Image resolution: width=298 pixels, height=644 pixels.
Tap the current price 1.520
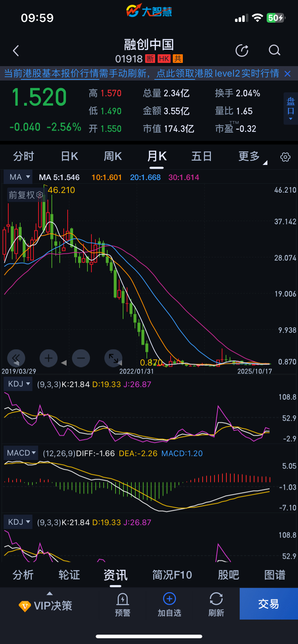39,97
